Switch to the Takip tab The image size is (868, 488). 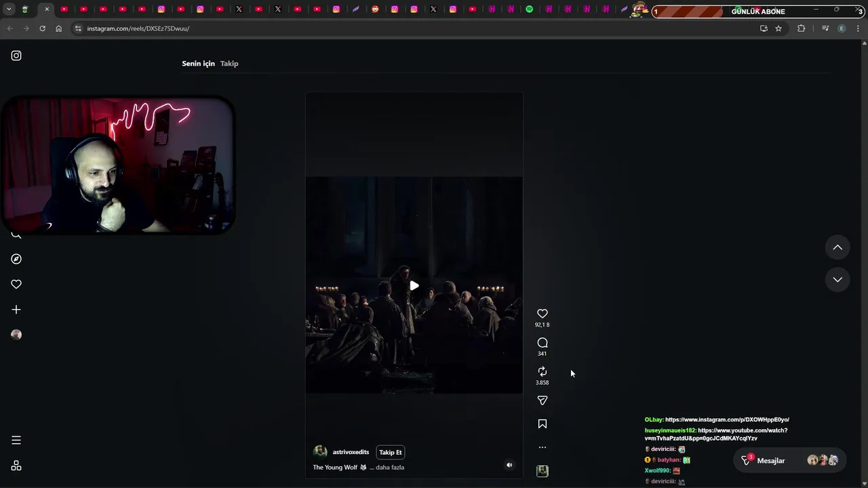[229, 64]
